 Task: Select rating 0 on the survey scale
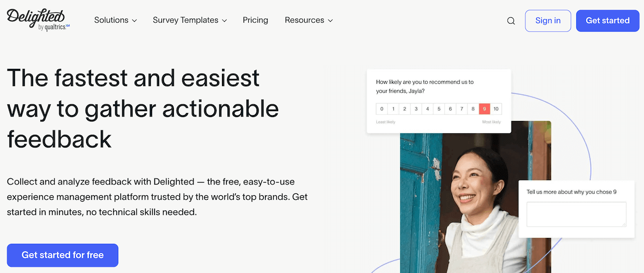[x=382, y=109]
